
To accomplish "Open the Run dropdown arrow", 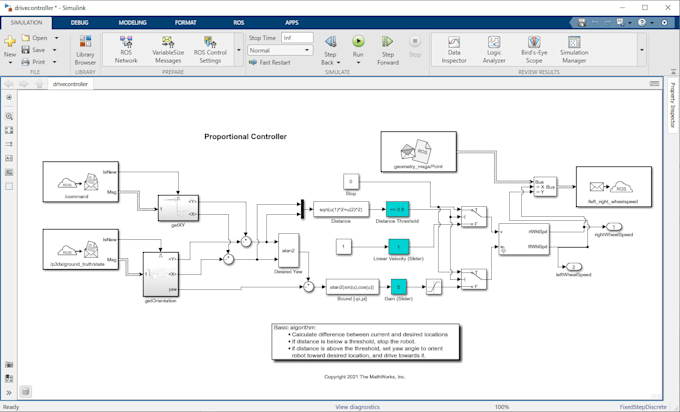I will point(358,63).
